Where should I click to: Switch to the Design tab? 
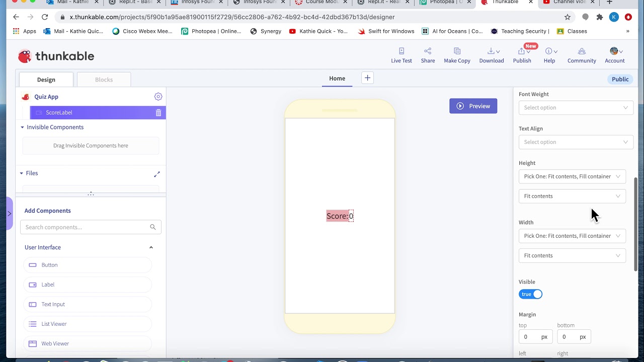(46, 79)
